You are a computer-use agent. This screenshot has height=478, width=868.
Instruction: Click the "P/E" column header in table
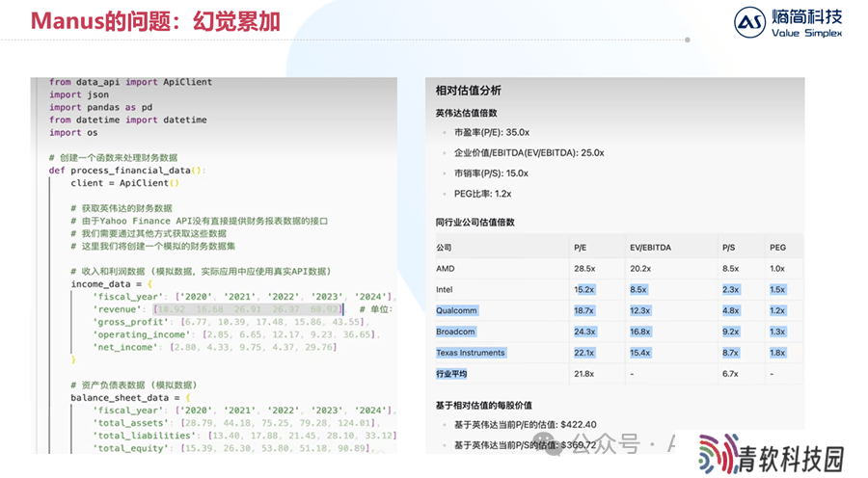[x=581, y=248]
